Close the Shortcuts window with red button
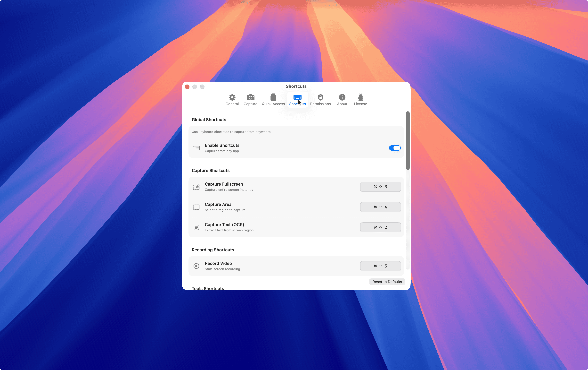This screenshot has width=588, height=370. 187,87
